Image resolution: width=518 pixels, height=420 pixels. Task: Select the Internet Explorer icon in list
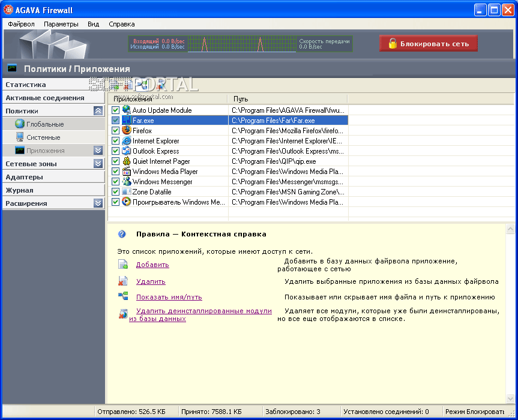(127, 140)
